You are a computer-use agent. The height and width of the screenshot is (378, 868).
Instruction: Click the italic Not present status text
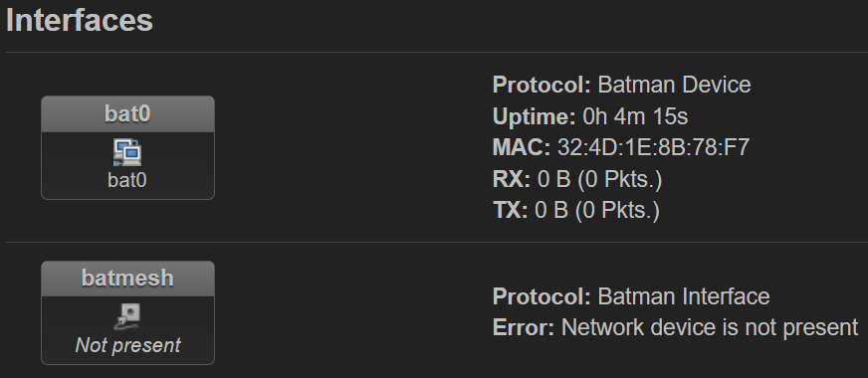click(x=127, y=345)
